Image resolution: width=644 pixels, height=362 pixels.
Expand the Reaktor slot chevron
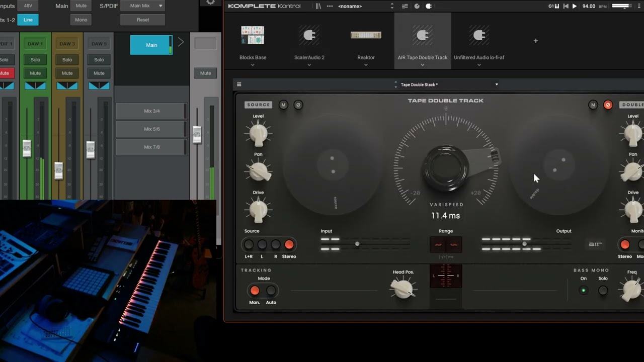pos(366,65)
